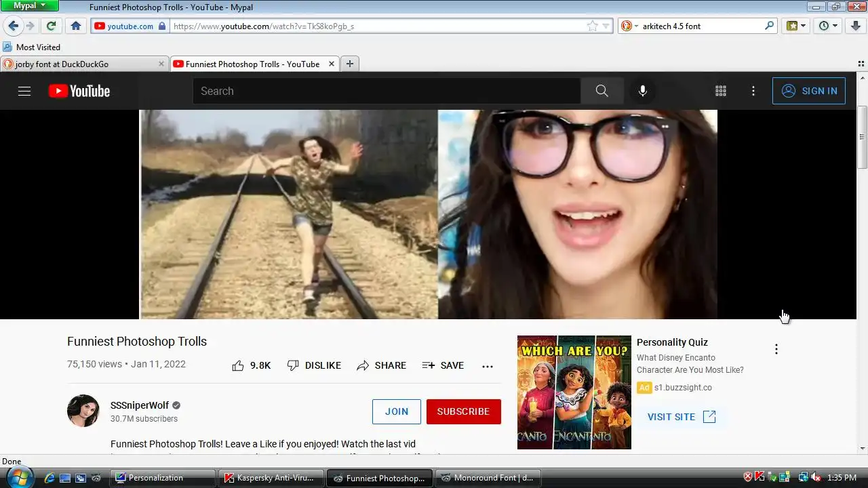
Task: Open the ad options three-dot menu
Action: pos(776,349)
